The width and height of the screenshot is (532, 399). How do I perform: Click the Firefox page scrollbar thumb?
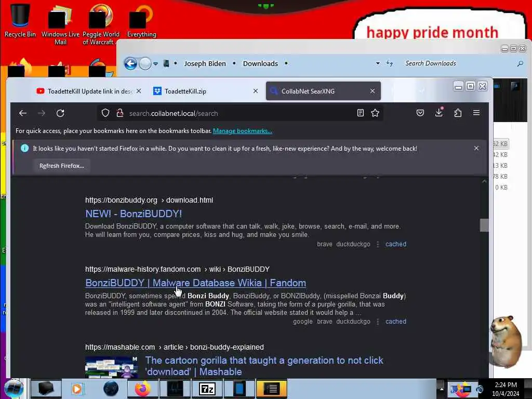(484, 225)
